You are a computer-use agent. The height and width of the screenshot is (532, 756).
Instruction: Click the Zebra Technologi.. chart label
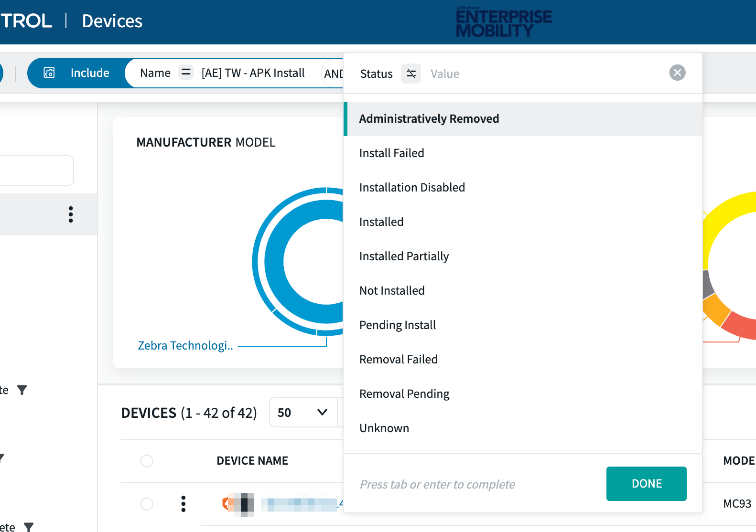[185, 345]
